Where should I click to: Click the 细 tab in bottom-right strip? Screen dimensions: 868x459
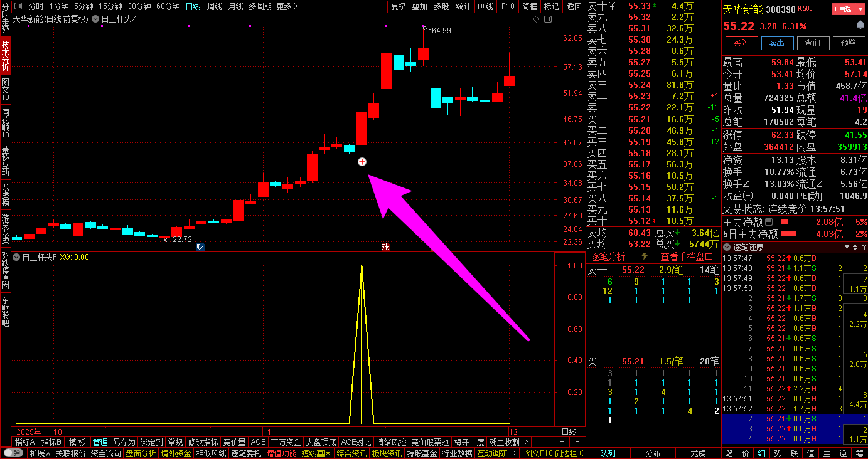pos(761,453)
